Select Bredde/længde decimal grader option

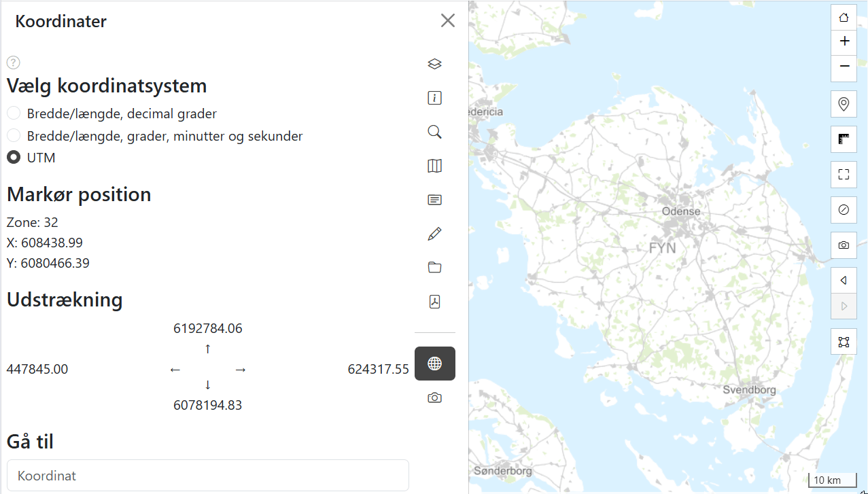(x=14, y=113)
